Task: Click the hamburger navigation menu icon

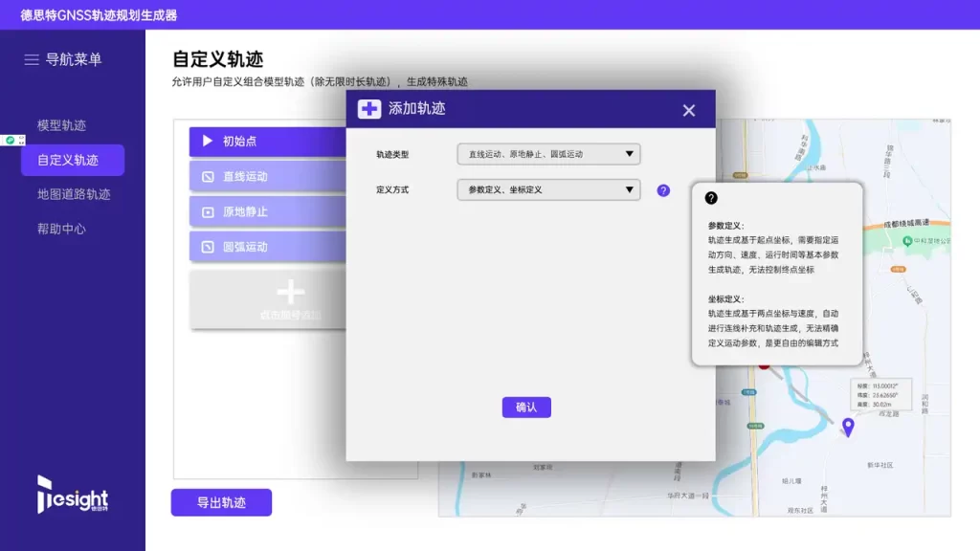Action: pyautogui.click(x=32, y=59)
